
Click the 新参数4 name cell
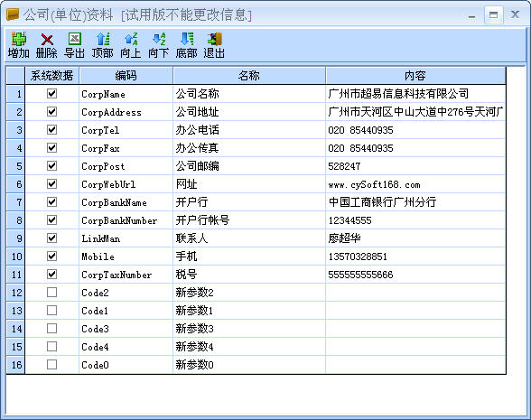(249, 347)
